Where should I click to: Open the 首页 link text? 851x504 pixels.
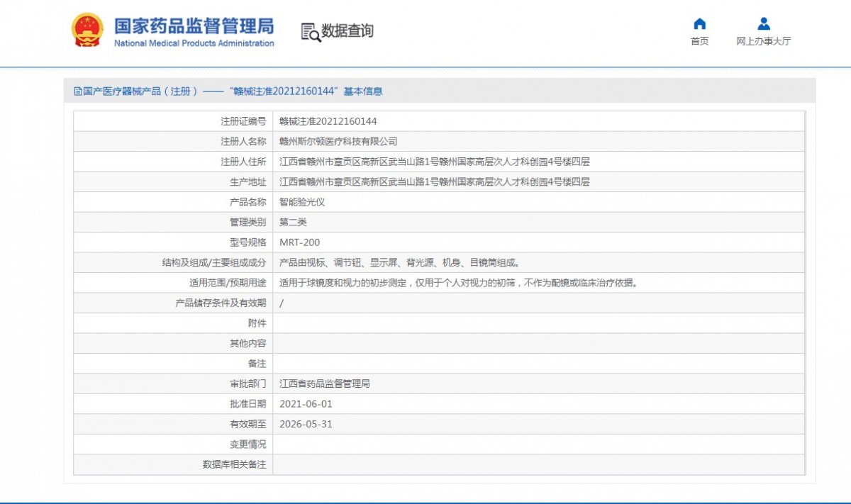pos(699,41)
